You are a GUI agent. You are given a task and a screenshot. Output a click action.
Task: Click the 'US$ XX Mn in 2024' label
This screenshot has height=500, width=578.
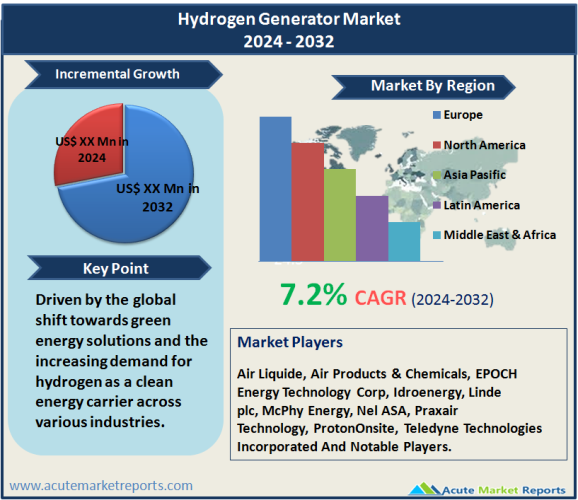click(92, 150)
